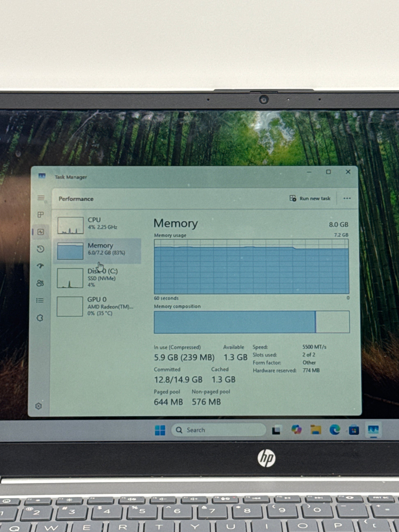This screenshot has height=532, width=399.
Task: Open Microsoft Edge from taskbar
Action: click(335, 429)
